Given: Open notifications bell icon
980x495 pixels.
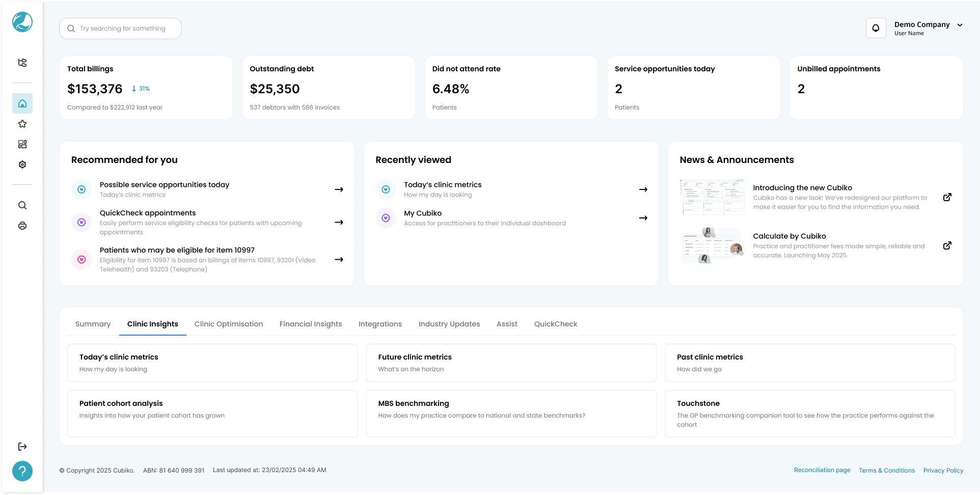Looking at the screenshot, I should point(876,28).
